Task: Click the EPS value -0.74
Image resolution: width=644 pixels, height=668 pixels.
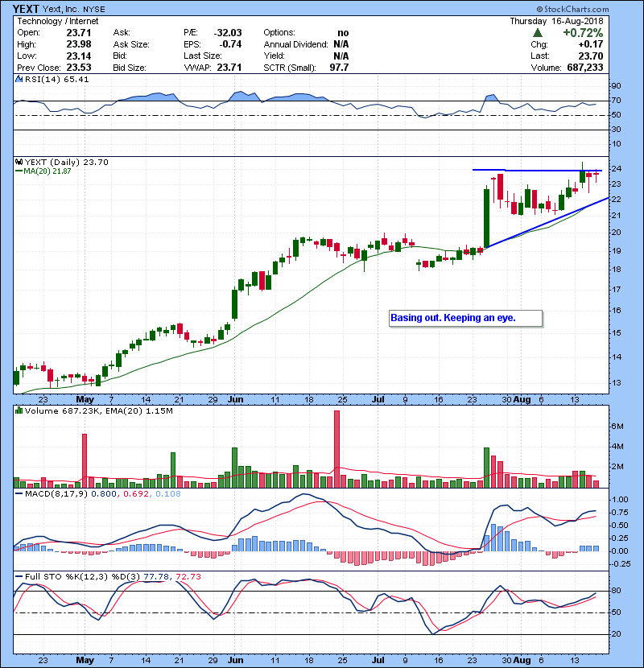Action: pos(230,44)
